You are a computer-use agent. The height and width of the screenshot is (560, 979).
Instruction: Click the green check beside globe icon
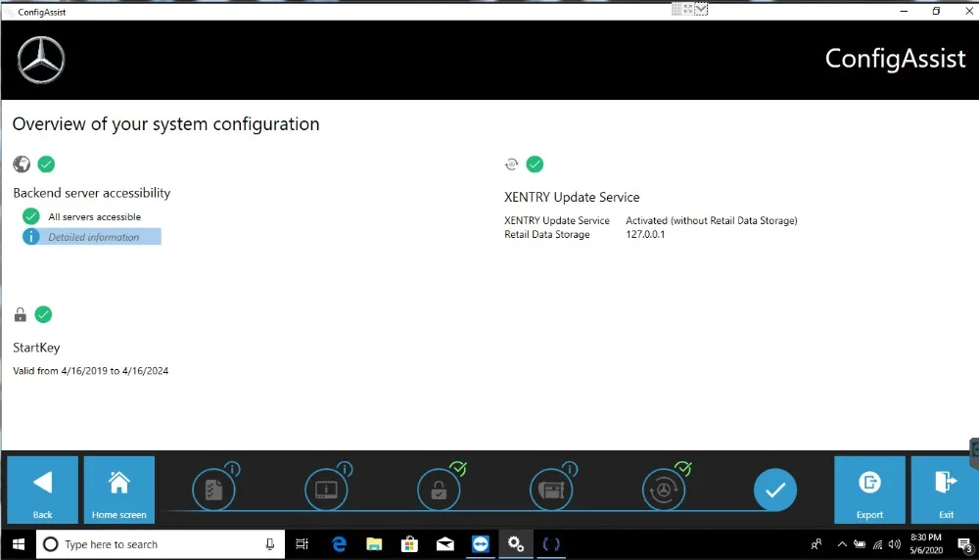click(x=46, y=164)
